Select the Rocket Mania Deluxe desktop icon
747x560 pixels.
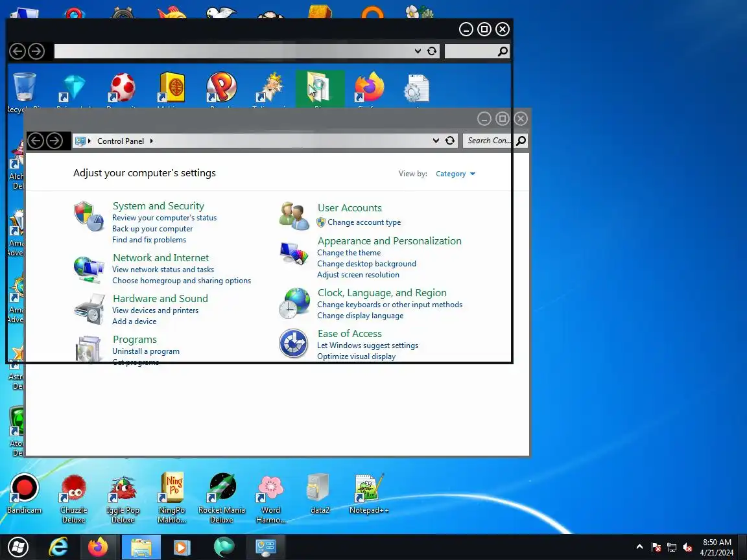point(222,498)
